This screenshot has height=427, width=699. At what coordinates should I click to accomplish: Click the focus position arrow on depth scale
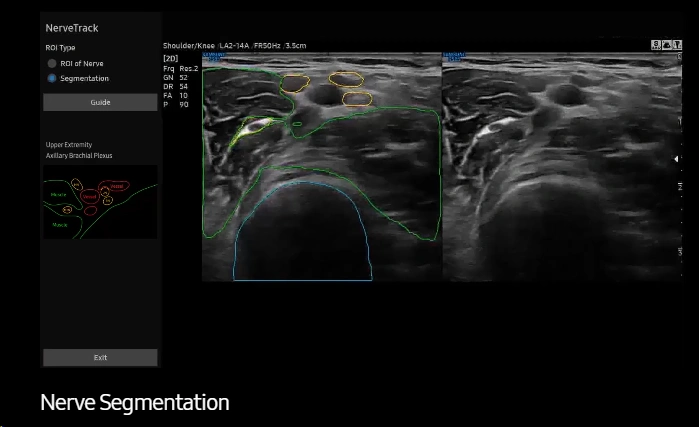point(676,159)
